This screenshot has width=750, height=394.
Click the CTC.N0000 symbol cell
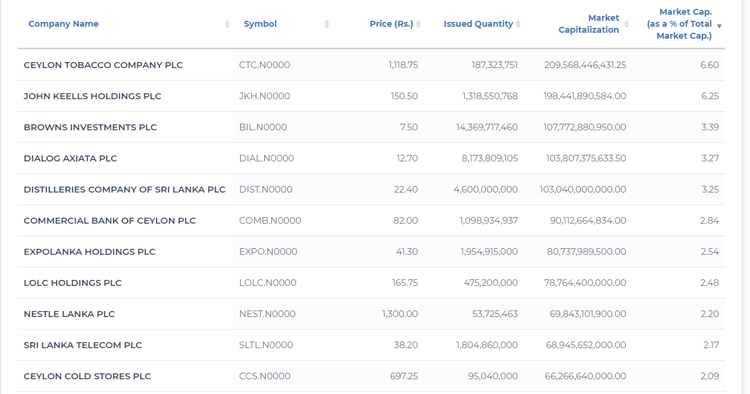click(265, 65)
